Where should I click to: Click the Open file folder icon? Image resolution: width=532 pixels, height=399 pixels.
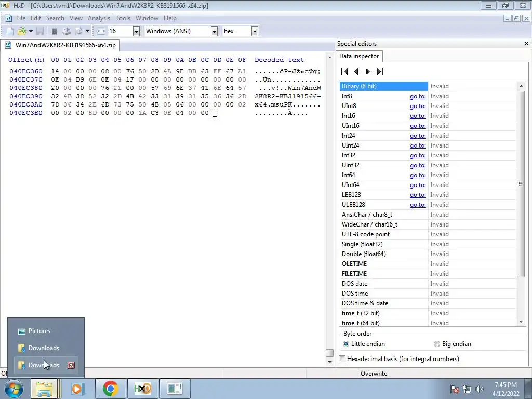pyautogui.click(x=21, y=31)
